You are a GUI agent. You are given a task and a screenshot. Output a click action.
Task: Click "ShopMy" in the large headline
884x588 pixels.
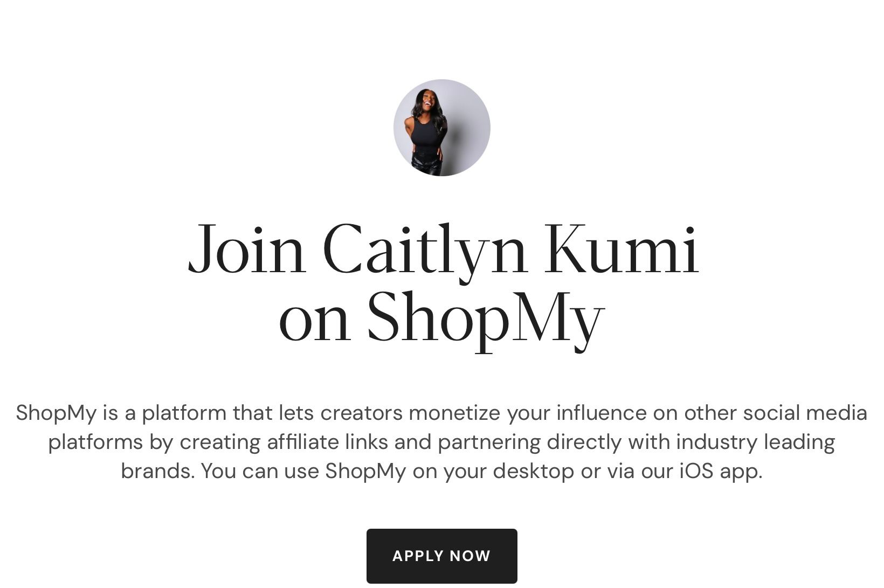point(486,319)
